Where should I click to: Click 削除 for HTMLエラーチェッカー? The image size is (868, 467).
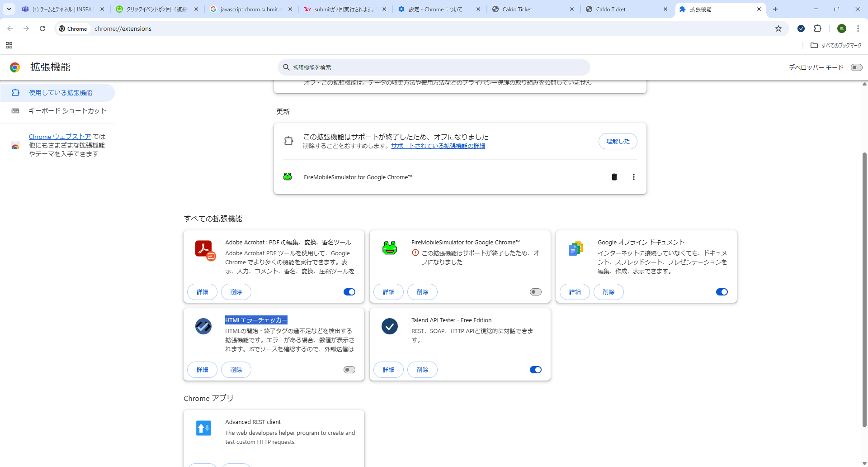[236, 370]
